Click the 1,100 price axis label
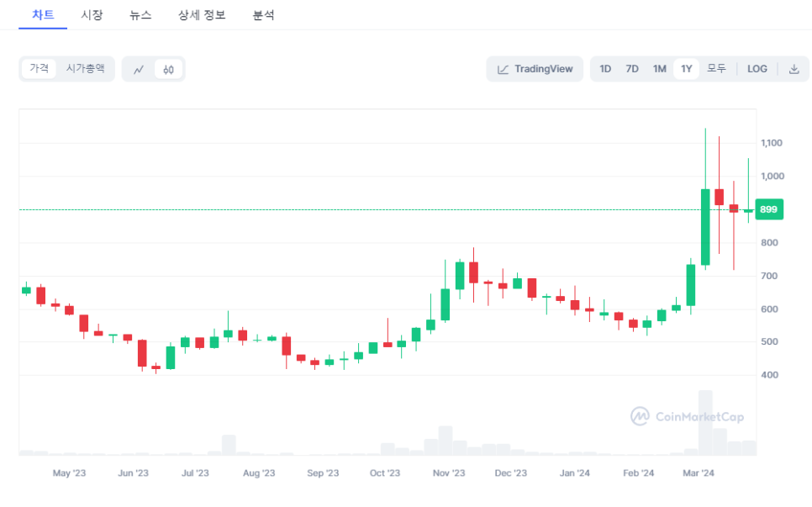This screenshot has width=812, height=507. (772, 143)
